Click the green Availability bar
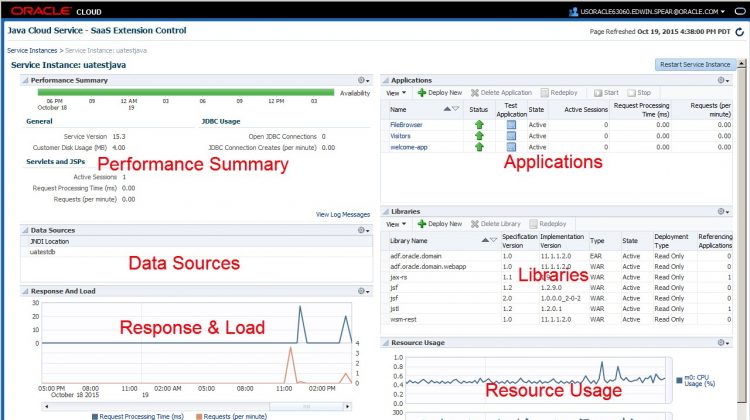Viewport: 750px width, 420px height. tap(186, 92)
